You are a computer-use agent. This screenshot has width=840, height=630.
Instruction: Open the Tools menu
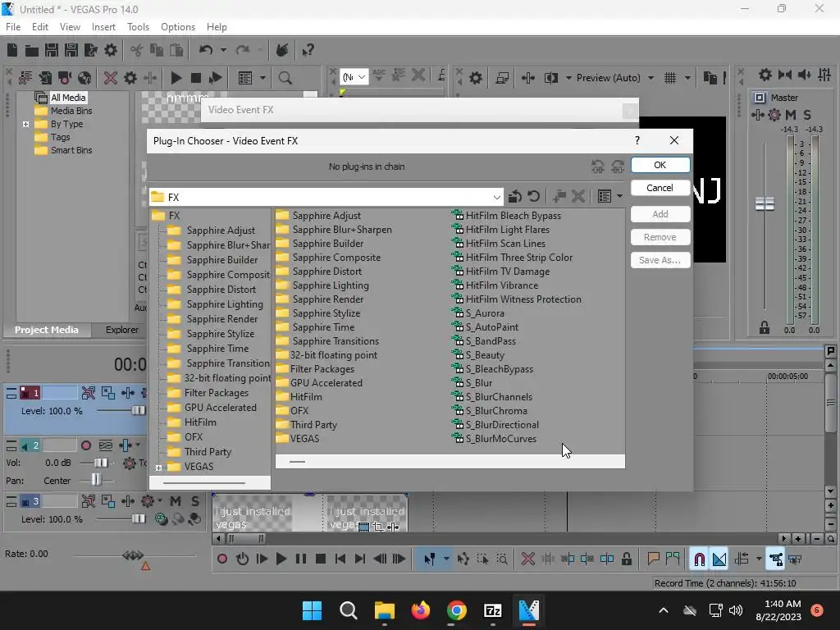pyautogui.click(x=138, y=27)
